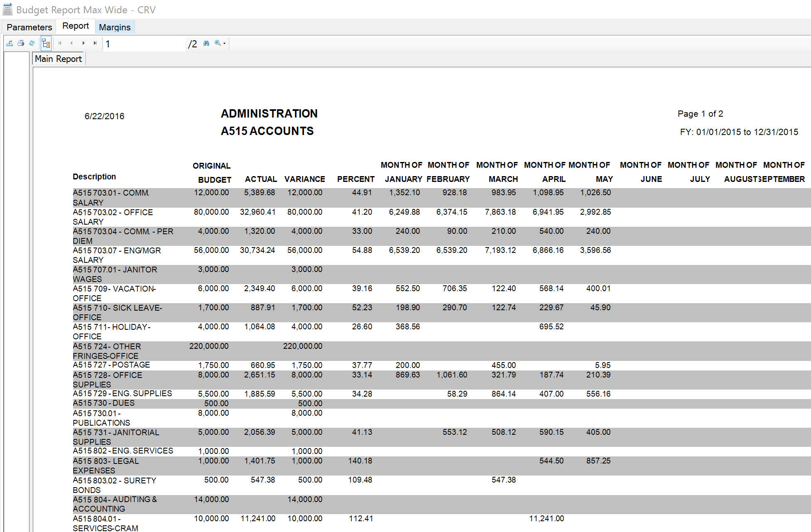Refresh the report data

pos(32,43)
